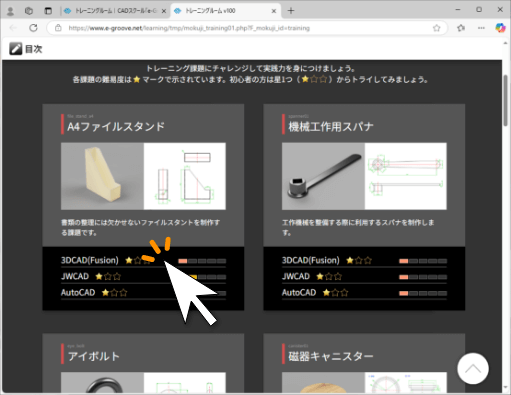Launch Copilot from the toolbar
Image resolution: width=511 pixels, height=395 pixels.
pyautogui.click(x=500, y=28)
